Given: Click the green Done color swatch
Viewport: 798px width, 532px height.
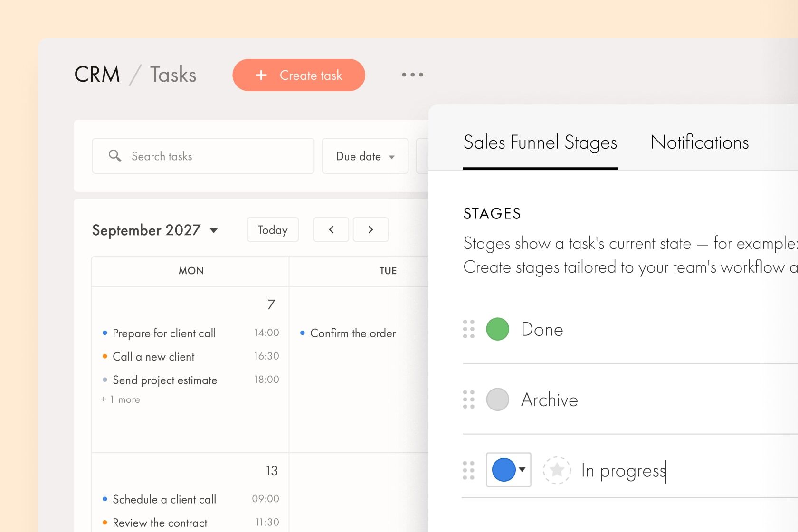Looking at the screenshot, I should coord(498,329).
